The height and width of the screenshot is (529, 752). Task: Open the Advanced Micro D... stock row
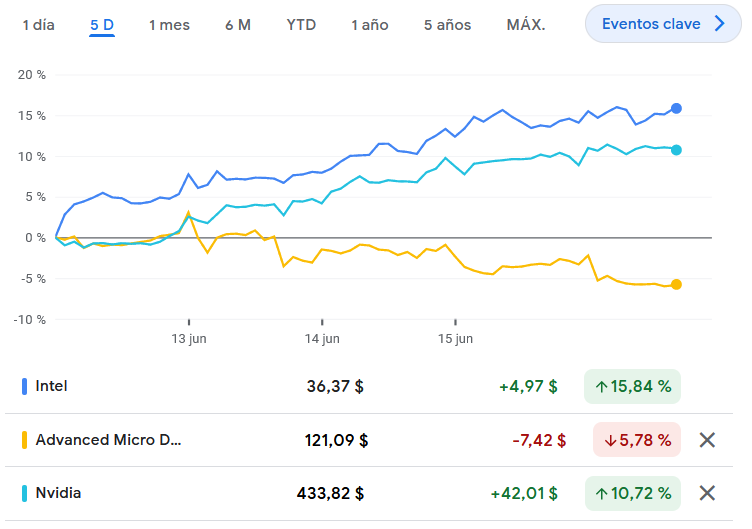pyautogui.click(x=109, y=440)
